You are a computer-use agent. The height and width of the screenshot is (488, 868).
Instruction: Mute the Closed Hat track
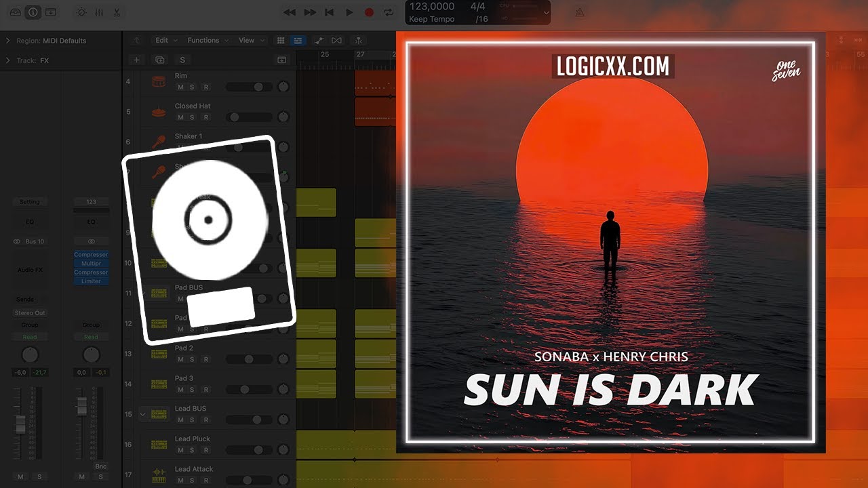(180, 117)
